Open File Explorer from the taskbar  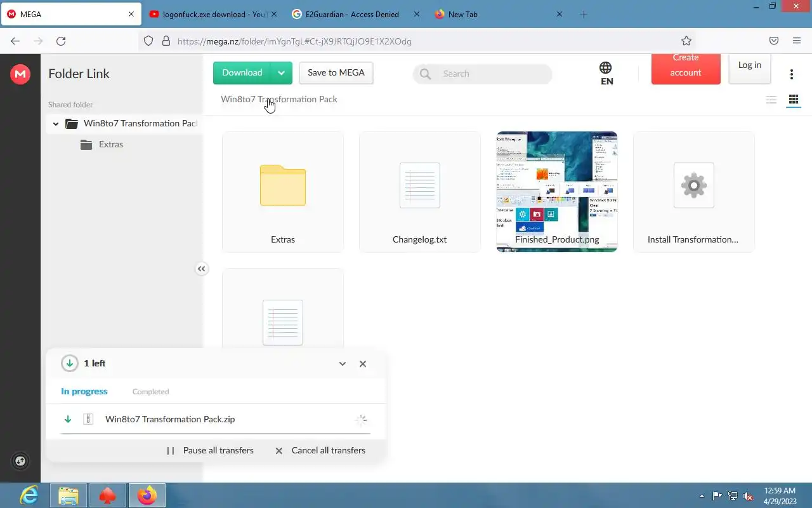pos(69,495)
